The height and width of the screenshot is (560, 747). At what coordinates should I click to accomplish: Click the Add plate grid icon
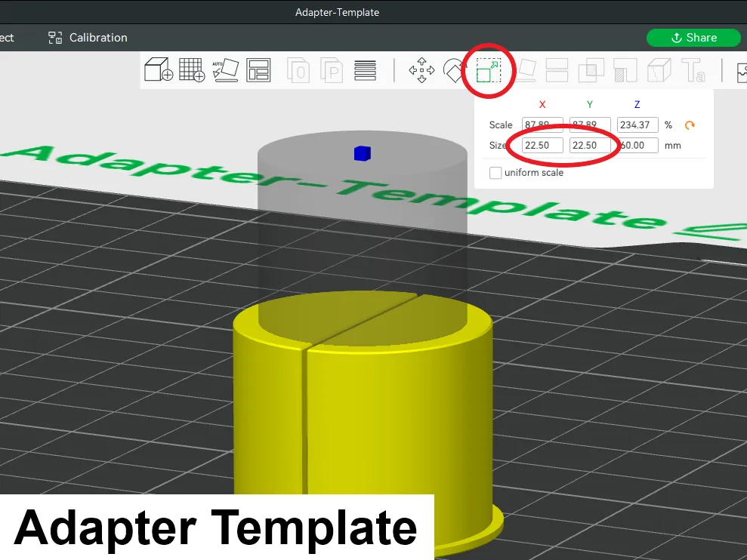tap(191, 70)
